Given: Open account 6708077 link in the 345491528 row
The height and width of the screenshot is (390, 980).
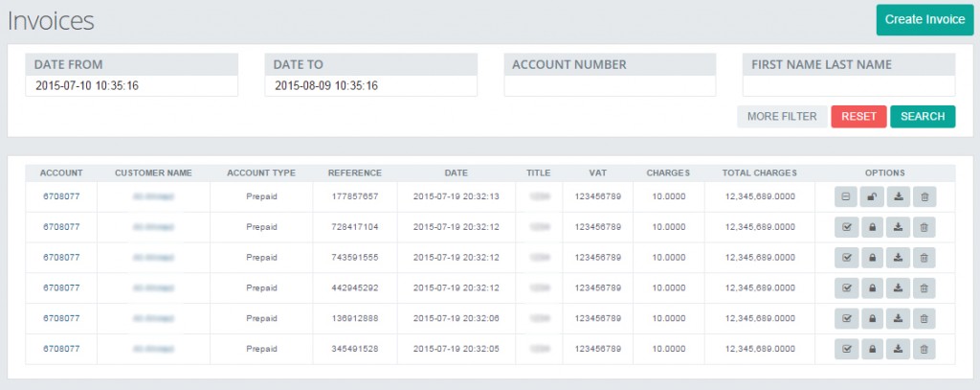Looking at the screenshot, I should click(x=61, y=349).
